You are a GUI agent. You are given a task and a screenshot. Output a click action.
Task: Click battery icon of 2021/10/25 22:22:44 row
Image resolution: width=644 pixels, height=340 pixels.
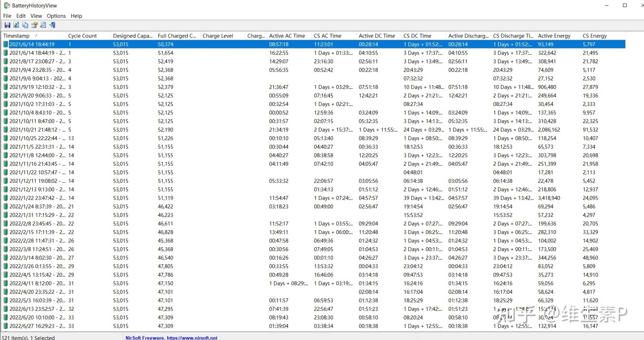[x=6, y=138]
